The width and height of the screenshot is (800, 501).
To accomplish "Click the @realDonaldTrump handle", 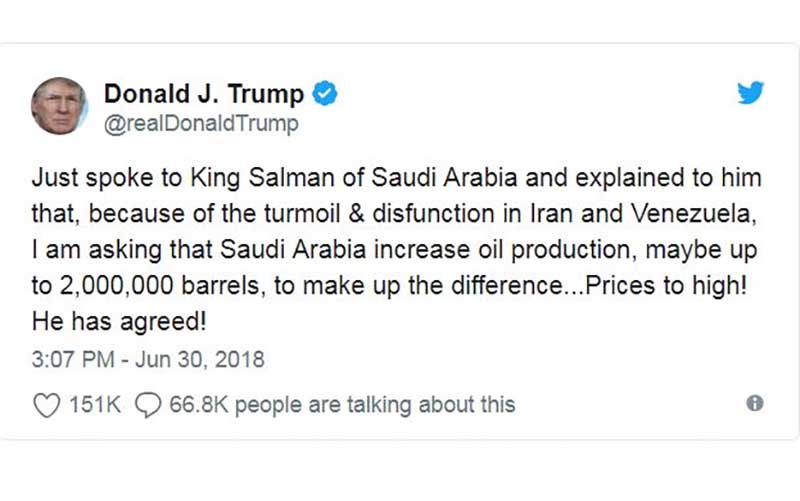I will 201,123.
